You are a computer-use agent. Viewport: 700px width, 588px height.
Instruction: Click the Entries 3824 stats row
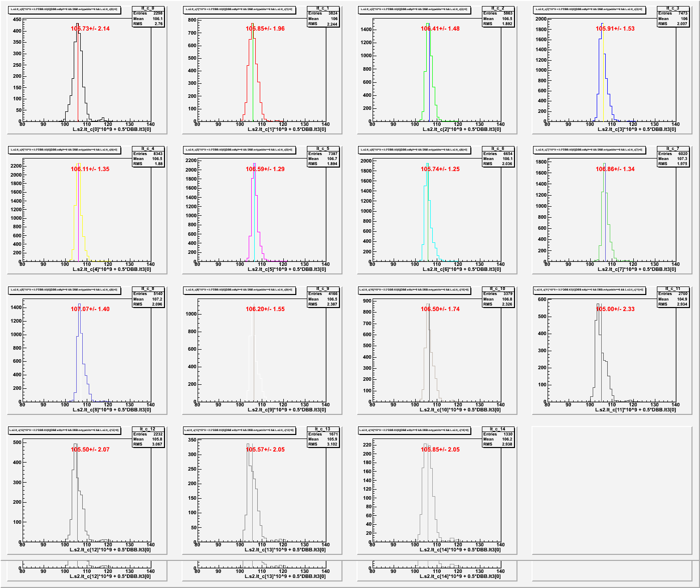[323, 14]
